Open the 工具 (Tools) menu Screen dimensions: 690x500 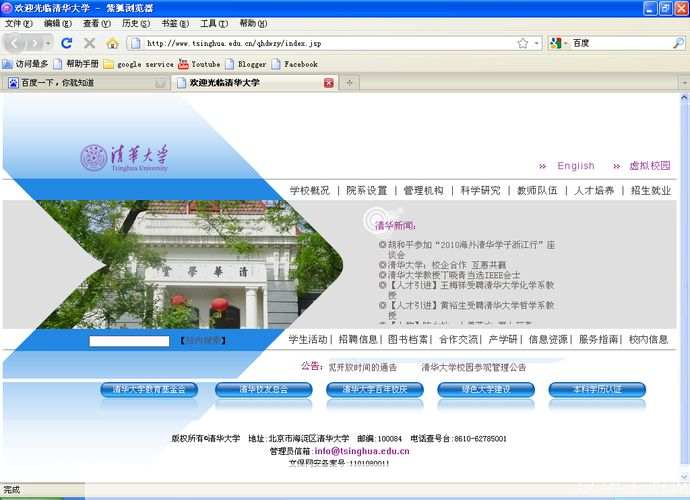(x=213, y=23)
